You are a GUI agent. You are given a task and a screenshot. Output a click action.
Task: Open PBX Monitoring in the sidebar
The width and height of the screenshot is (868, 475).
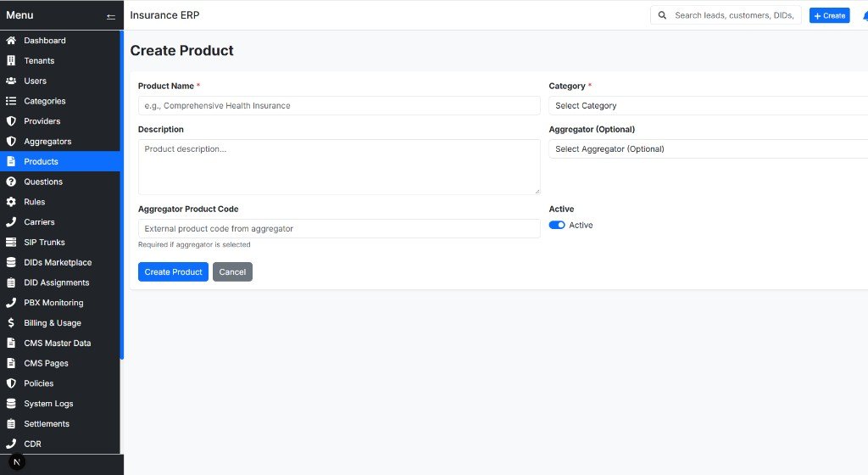coord(60,303)
